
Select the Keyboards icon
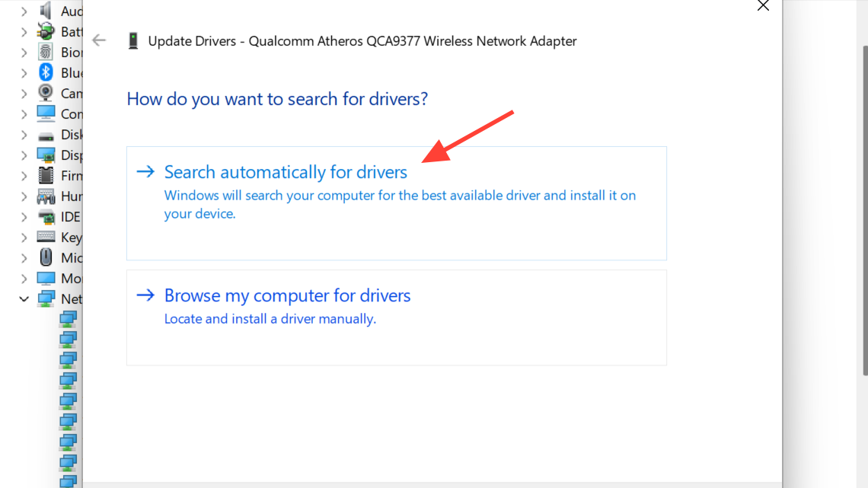(x=46, y=237)
